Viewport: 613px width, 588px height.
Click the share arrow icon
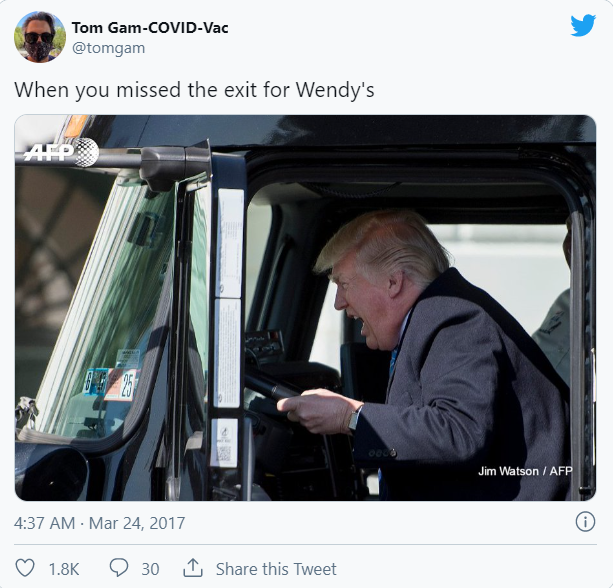pos(193,568)
